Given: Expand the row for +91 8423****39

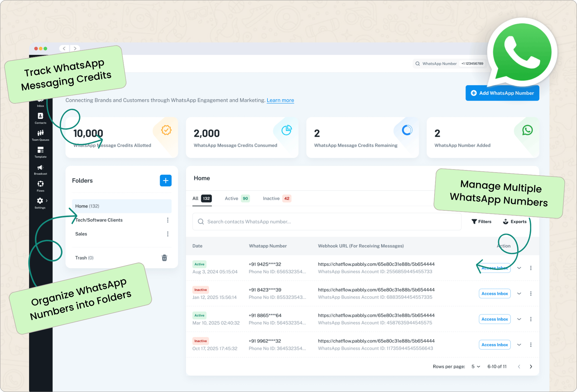Looking at the screenshot, I should pos(519,293).
